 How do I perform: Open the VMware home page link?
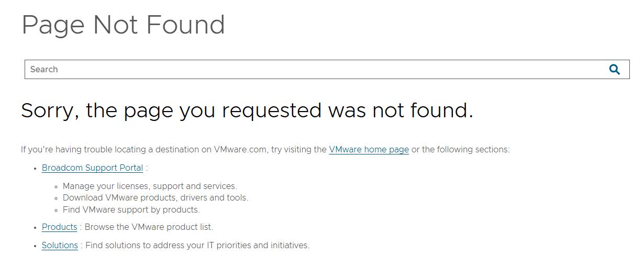369,150
